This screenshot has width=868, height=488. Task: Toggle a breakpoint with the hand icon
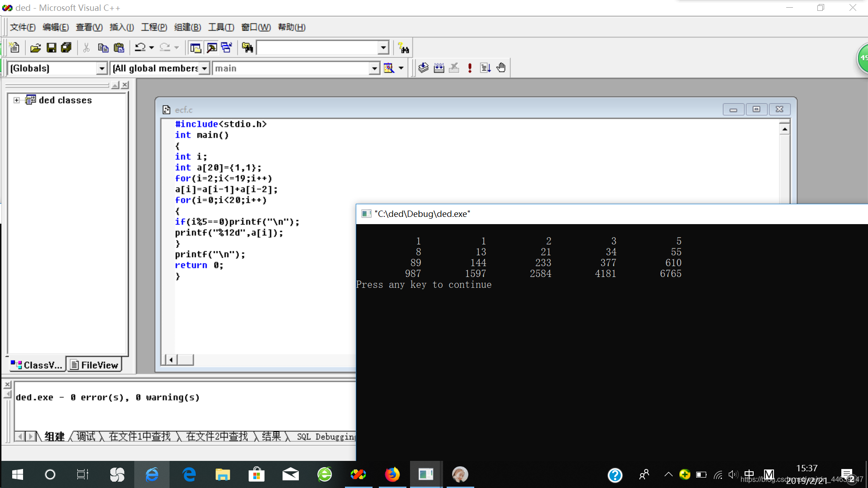[x=501, y=68]
